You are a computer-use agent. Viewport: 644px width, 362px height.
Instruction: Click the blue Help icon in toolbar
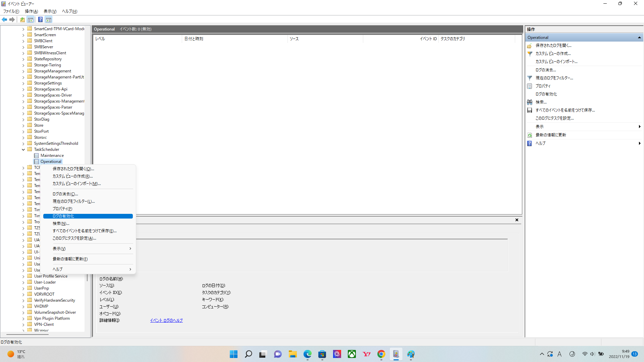click(x=40, y=19)
